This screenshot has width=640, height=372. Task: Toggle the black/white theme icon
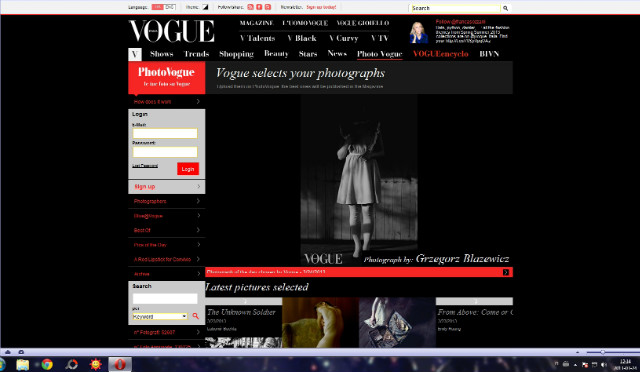pos(205,7)
